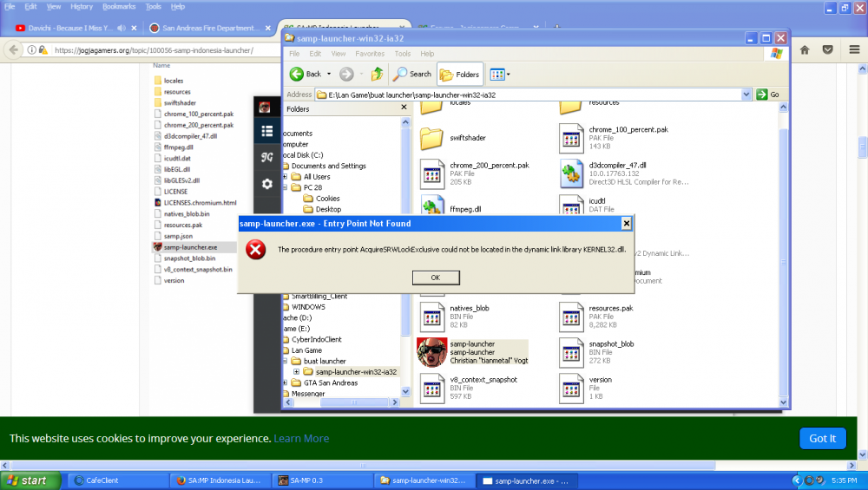Select CyberIndoClient folder in the tree
The height and width of the screenshot is (490, 868).
click(x=316, y=340)
